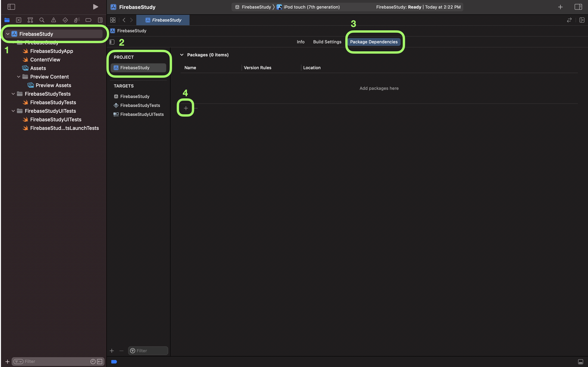Image resolution: width=588 pixels, height=367 pixels.
Task: Add a new target with plus
Action: click(x=112, y=351)
